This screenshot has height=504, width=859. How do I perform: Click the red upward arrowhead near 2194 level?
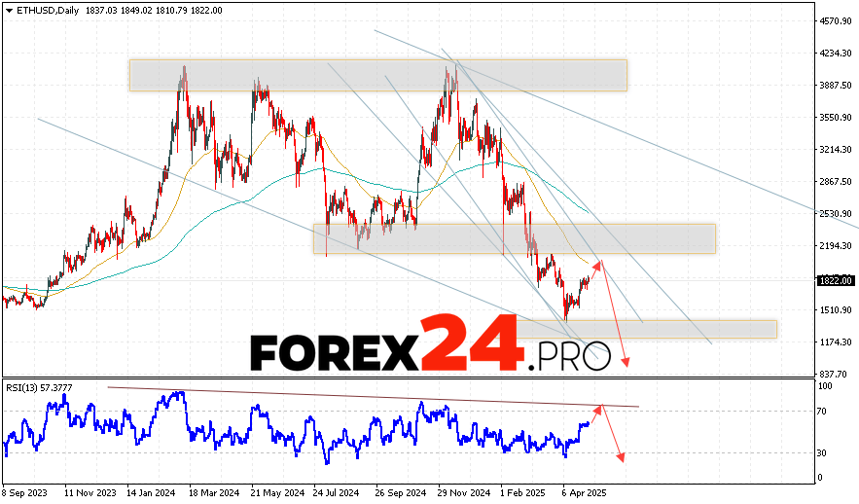pos(601,263)
